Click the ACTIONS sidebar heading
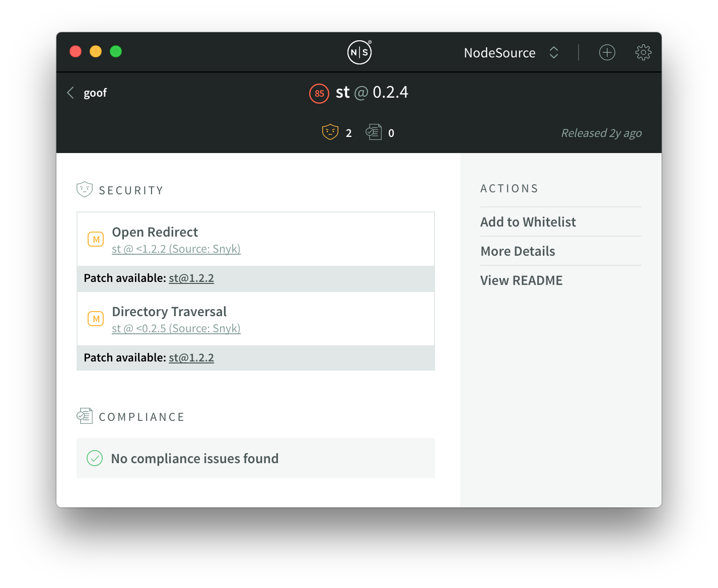The height and width of the screenshot is (588, 718). (x=510, y=188)
